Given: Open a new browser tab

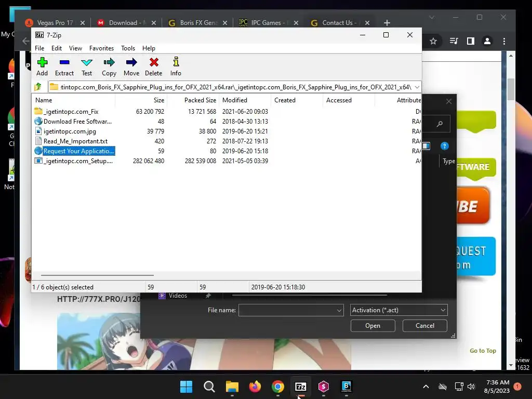Looking at the screenshot, I should pos(387,23).
